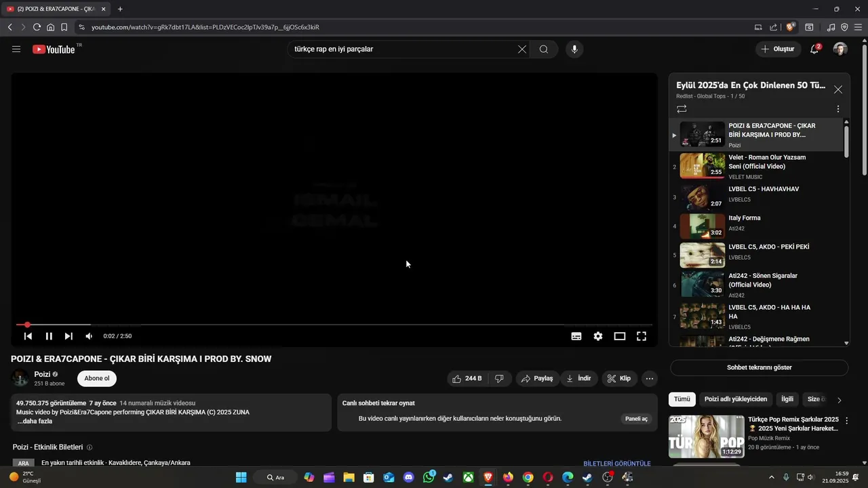Toggle playlist loop

click(682, 108)
